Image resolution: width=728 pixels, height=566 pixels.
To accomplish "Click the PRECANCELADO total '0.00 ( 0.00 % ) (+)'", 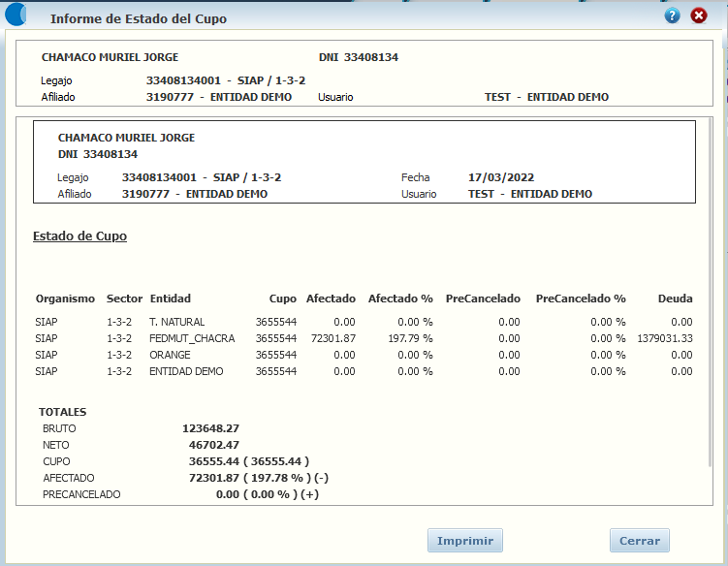I will click(x=268, y=494).
